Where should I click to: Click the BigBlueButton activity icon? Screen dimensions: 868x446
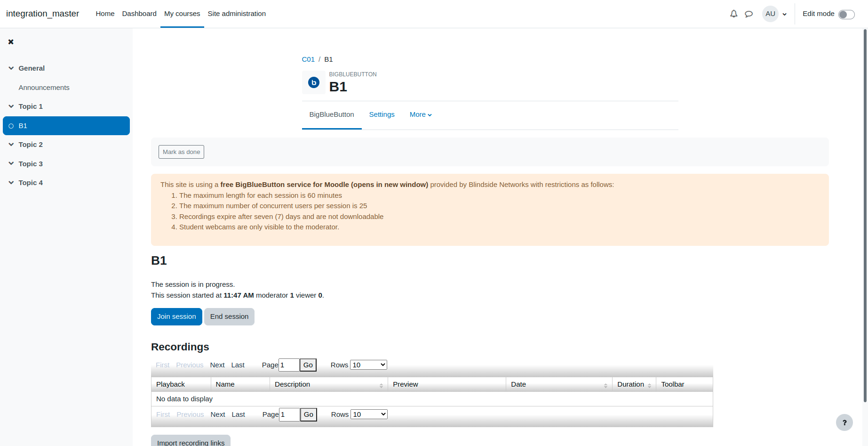pyautogui.click(x=314, y=82)
